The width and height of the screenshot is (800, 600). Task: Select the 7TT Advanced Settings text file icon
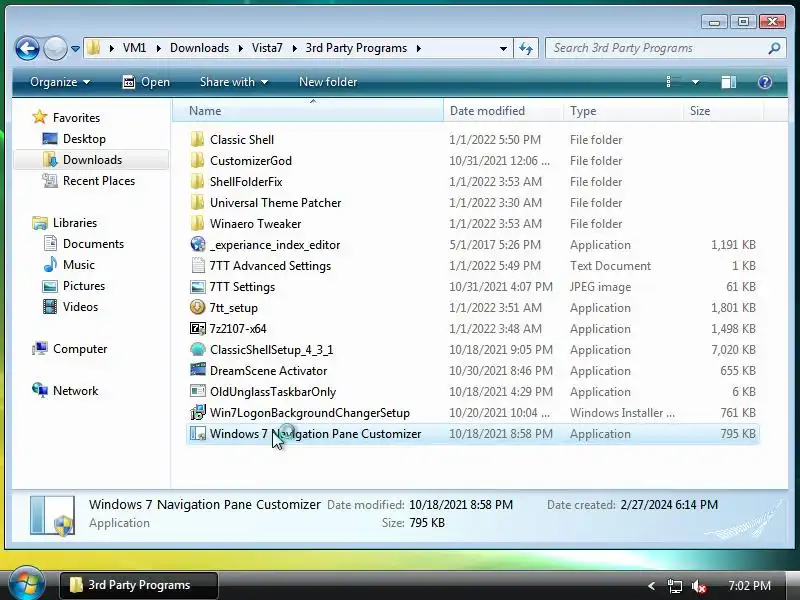197,266
